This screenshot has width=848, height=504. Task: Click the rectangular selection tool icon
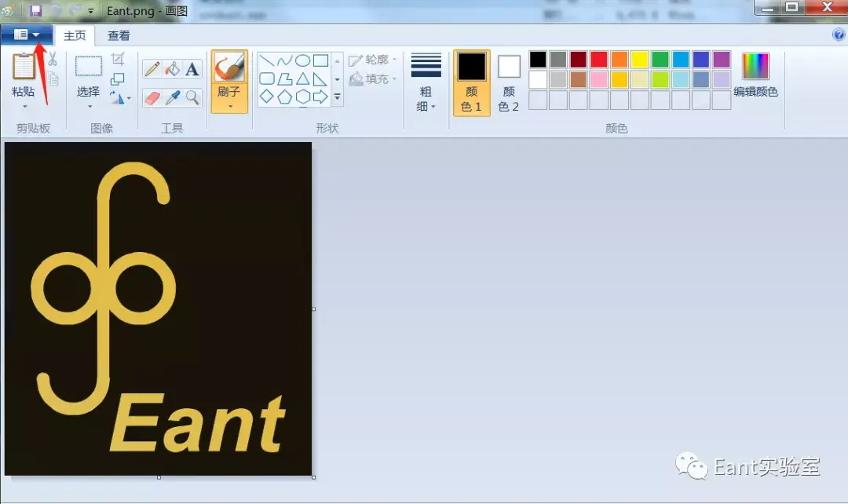coord(89,67)
